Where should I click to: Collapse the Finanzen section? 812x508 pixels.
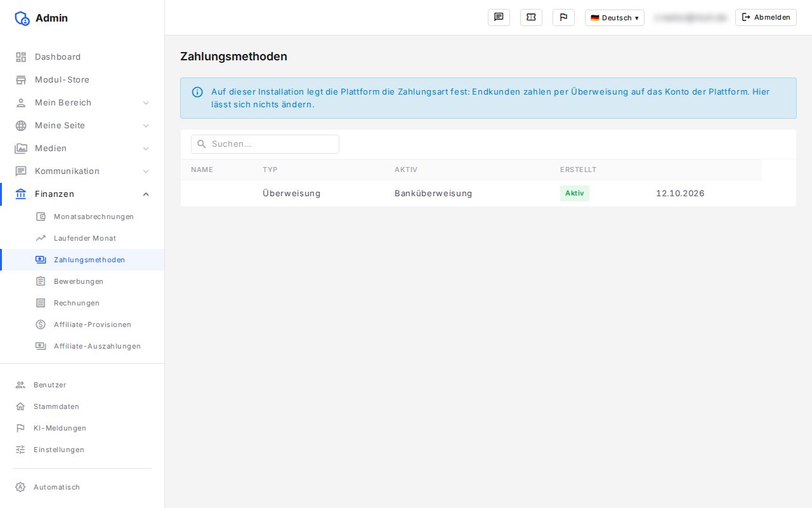coord(82,194)
